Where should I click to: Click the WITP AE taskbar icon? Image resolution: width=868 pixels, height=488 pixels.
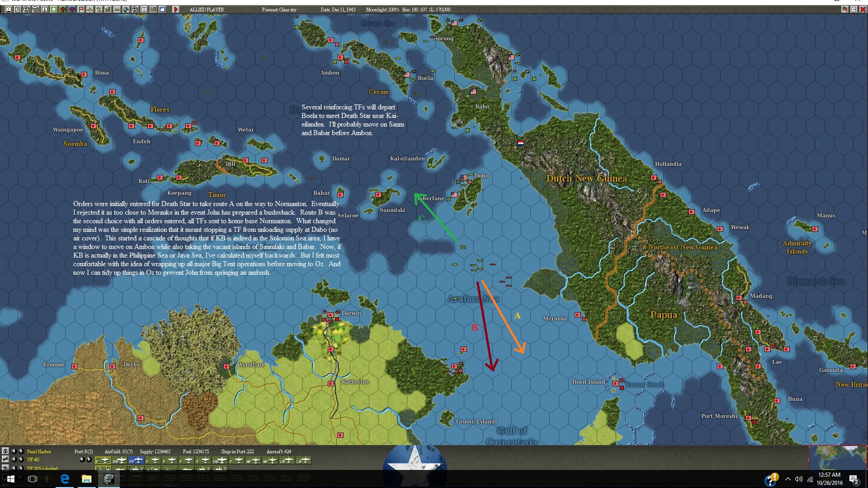click(108, 479)
